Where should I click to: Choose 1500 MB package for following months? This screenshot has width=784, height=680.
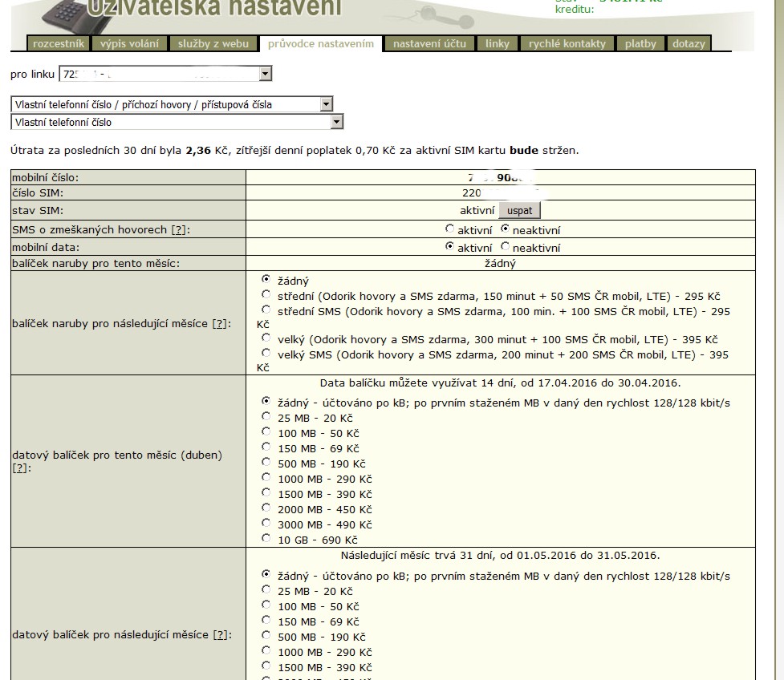click(266, 666)
